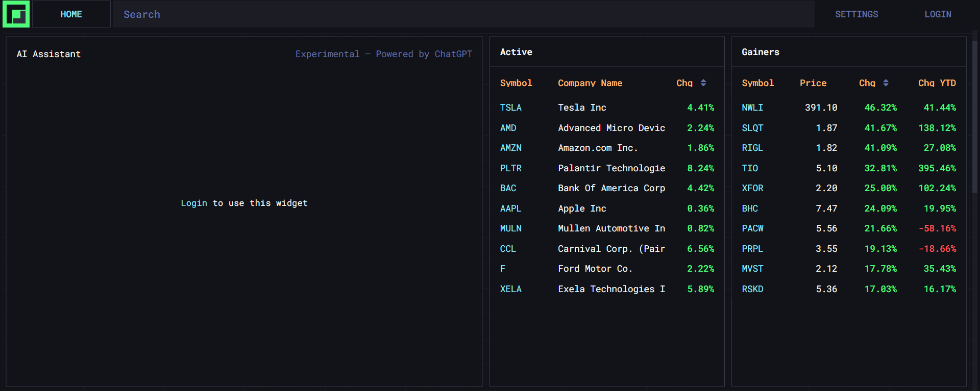This screenshot has height=391, width=980.
Task: Open the RIGL gainer symbol
Action: click(x=752, y=148)
